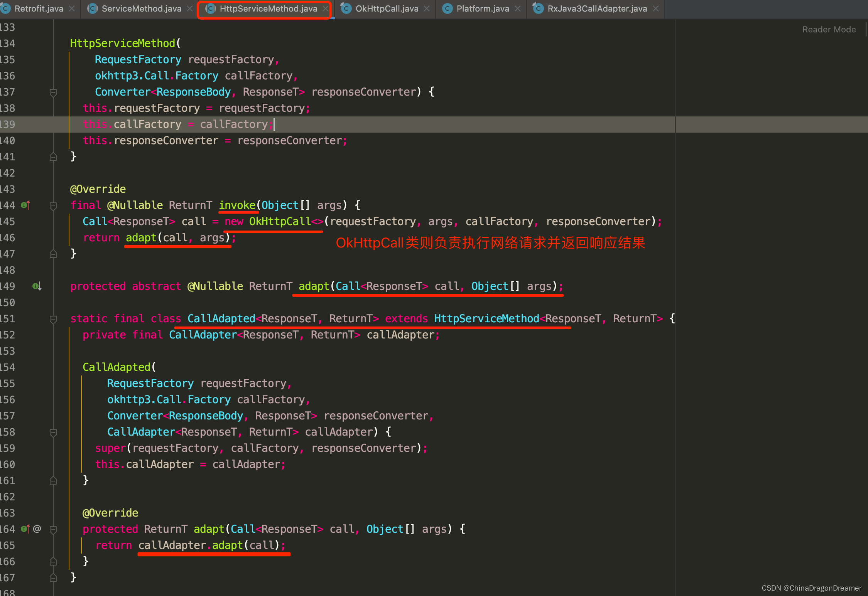The height and width of the screenshot is (596, 868).
Task: Open the RxJava3CallAdapter.java tab
Action: point(597,8)
